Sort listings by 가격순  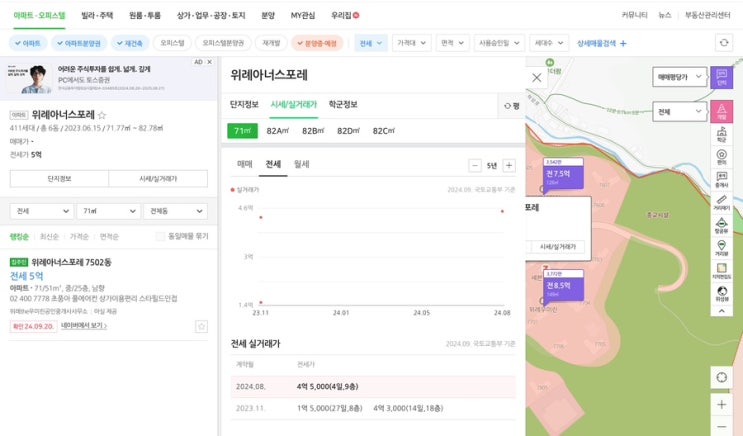pos(79,236)
